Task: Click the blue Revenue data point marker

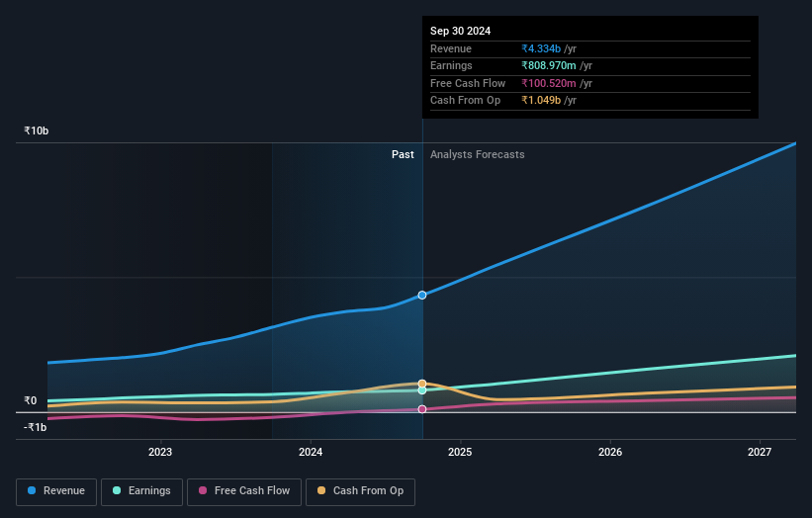Action: [x=422, y=295]
